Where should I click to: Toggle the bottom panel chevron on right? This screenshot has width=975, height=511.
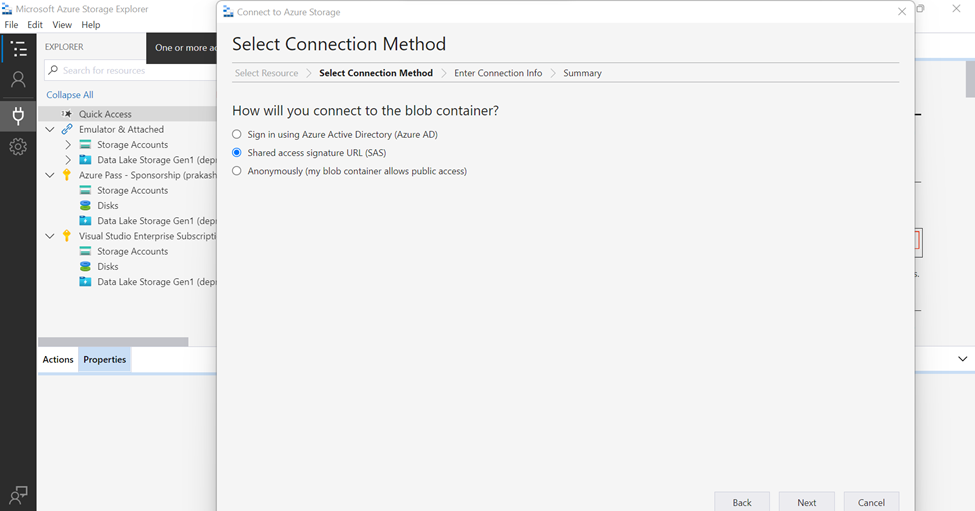click(x=963, y=359)
